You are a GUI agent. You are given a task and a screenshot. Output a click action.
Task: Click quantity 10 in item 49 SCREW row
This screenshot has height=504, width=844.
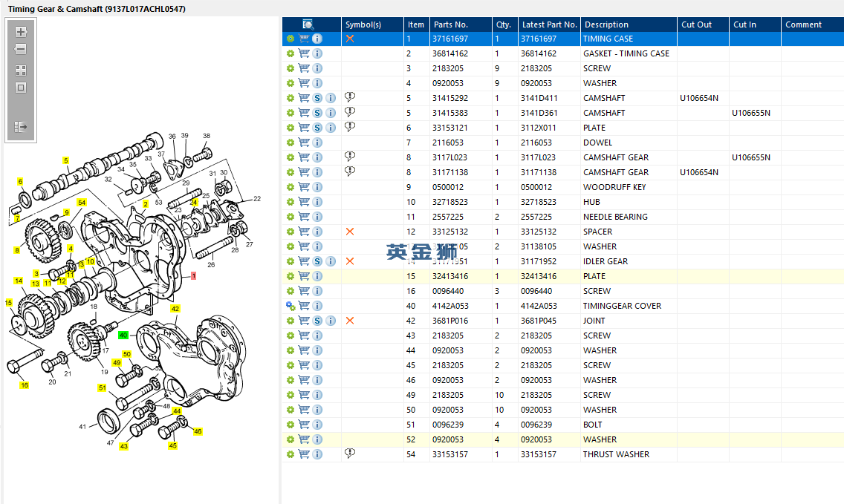click(499, 395)
